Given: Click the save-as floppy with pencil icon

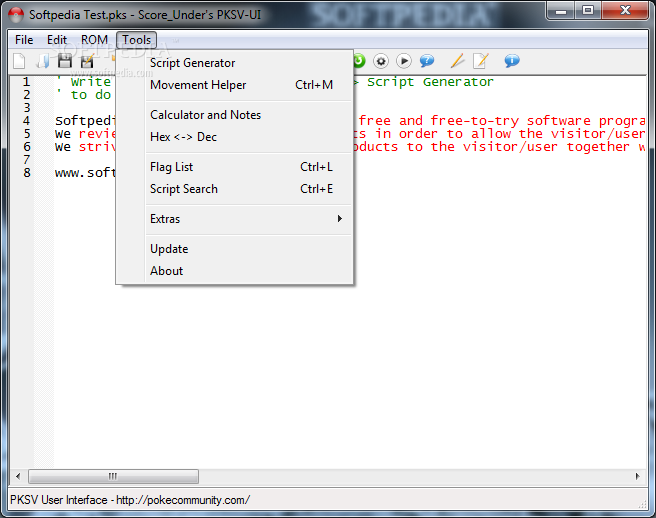Looking at the screenshot, I should (87, 61).
